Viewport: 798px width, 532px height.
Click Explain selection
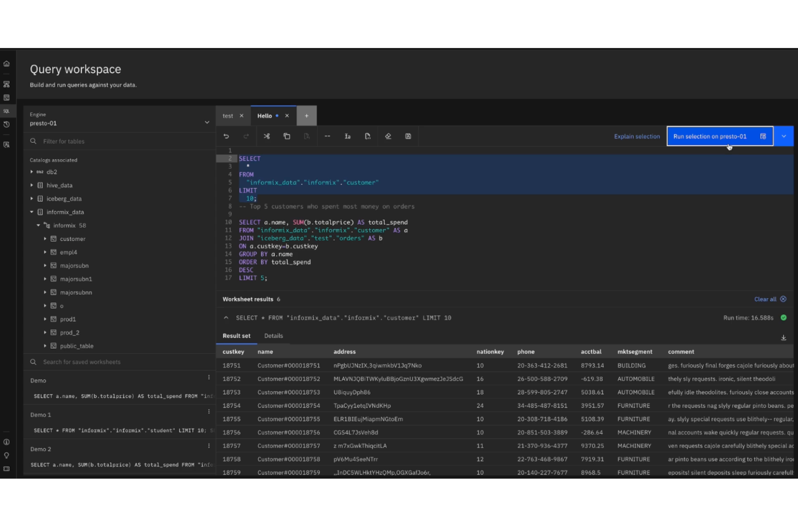point(637,136)
